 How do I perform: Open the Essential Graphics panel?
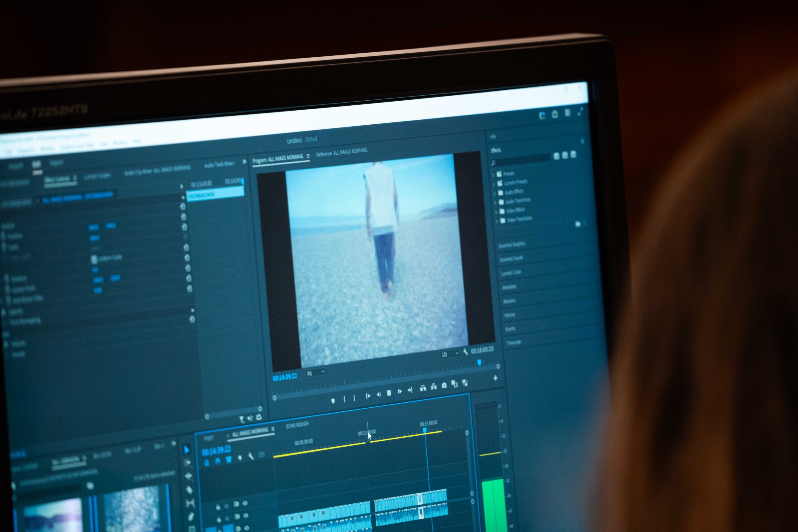pyautogui.click(x=512, y=245)
